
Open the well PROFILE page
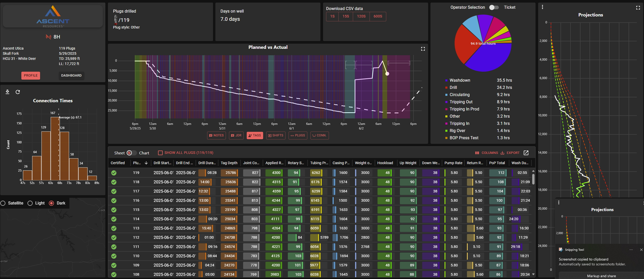31,75
